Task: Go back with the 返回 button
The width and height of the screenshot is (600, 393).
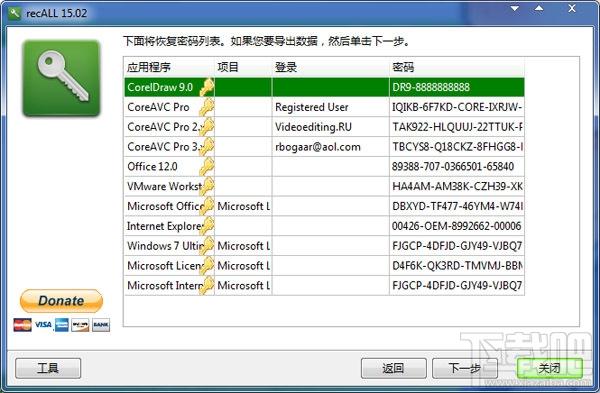Action: pos(393,368)
